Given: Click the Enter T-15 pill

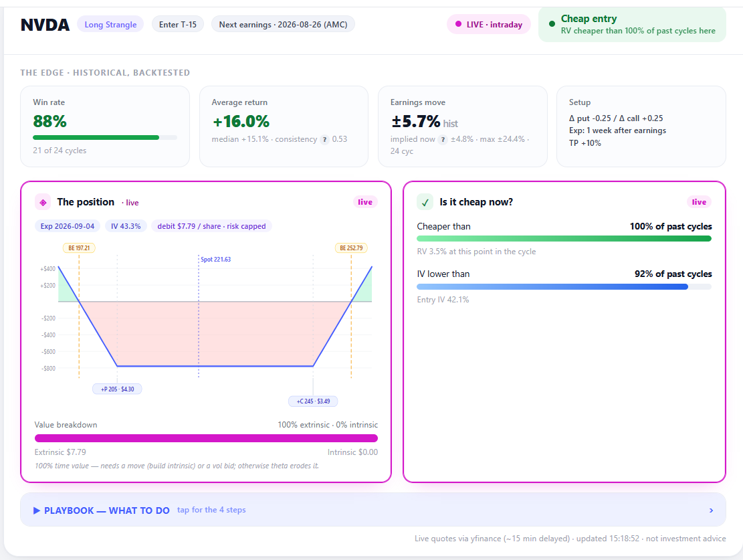Looking at the screenshot, I should pyautogui.click(x=178, y=25).
